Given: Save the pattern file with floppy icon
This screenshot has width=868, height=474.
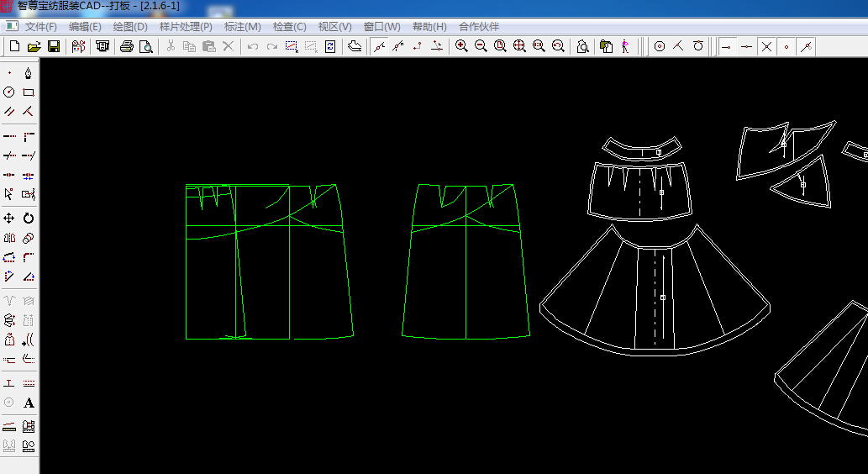Looking at the screenshot, I should pos(54,46).
